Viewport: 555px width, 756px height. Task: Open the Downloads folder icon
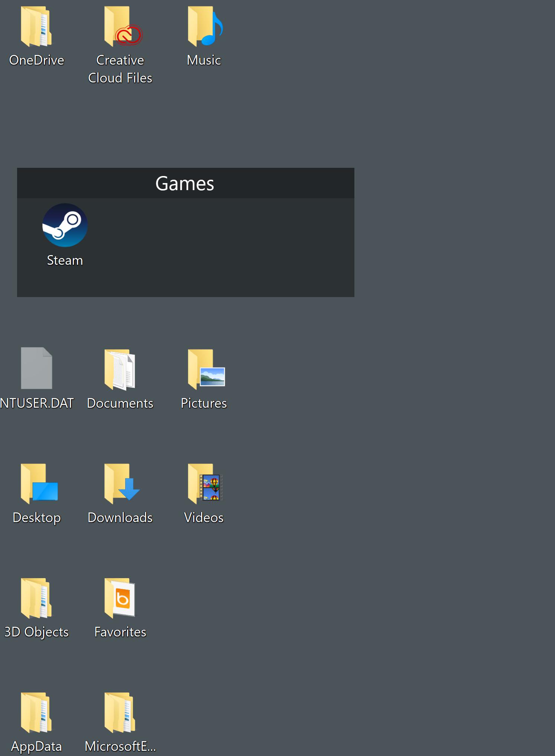pyautogui.click(x=122, y=484)
